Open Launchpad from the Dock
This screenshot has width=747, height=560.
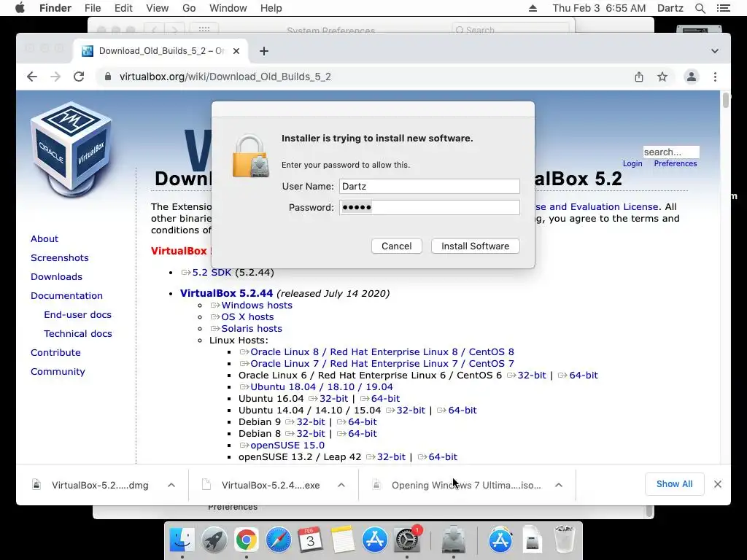pos(214,540)
